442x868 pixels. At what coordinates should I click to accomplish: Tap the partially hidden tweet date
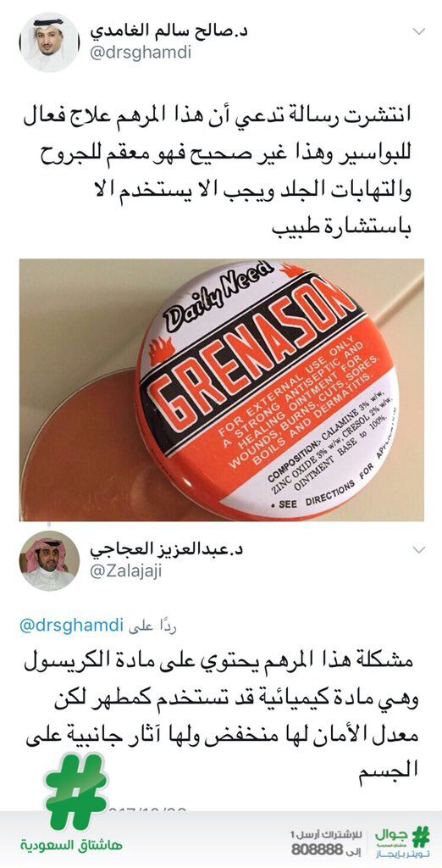pos(146,811)
